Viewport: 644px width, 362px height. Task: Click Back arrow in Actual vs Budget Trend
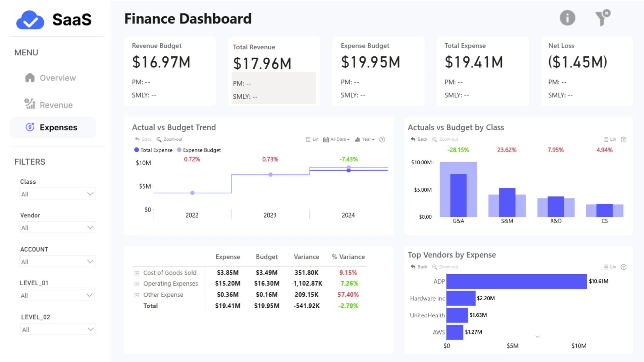[143, 139]
